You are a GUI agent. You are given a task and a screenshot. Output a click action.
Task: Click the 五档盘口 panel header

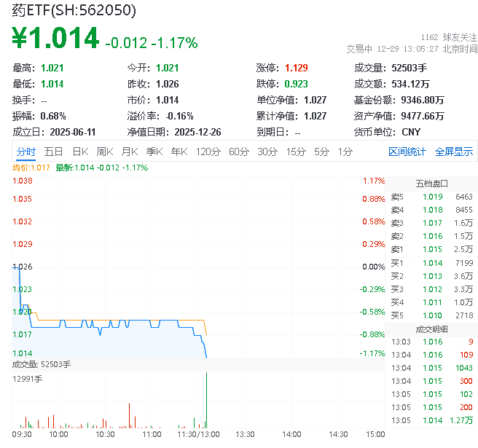pos(432,184)
